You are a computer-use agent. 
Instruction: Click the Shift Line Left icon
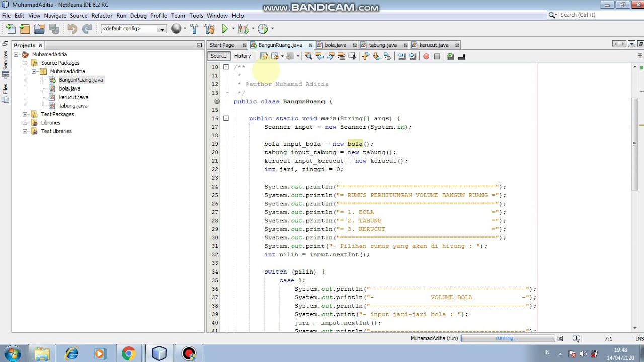click(401, 56)
